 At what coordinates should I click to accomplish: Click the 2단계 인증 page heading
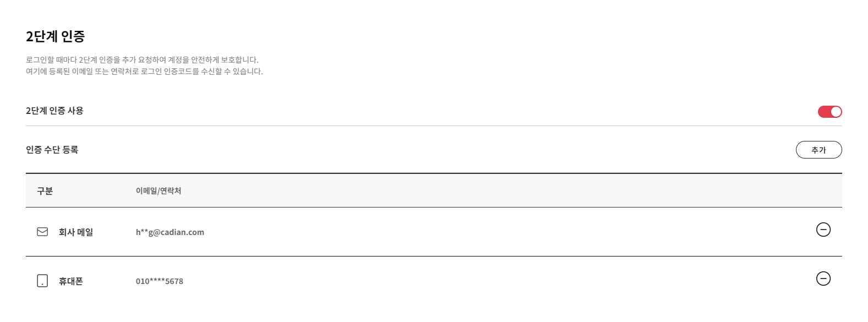pos(56,36)
